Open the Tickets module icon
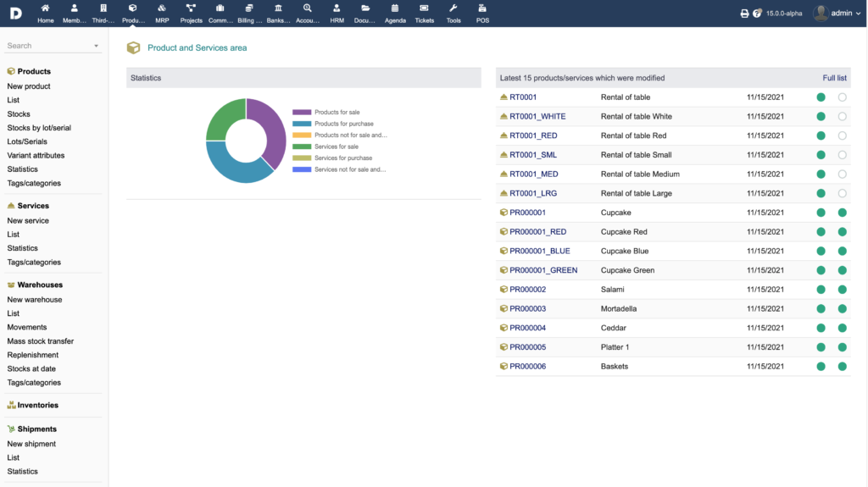The height and width of the screenshot is (487, 868). (425, 8)
